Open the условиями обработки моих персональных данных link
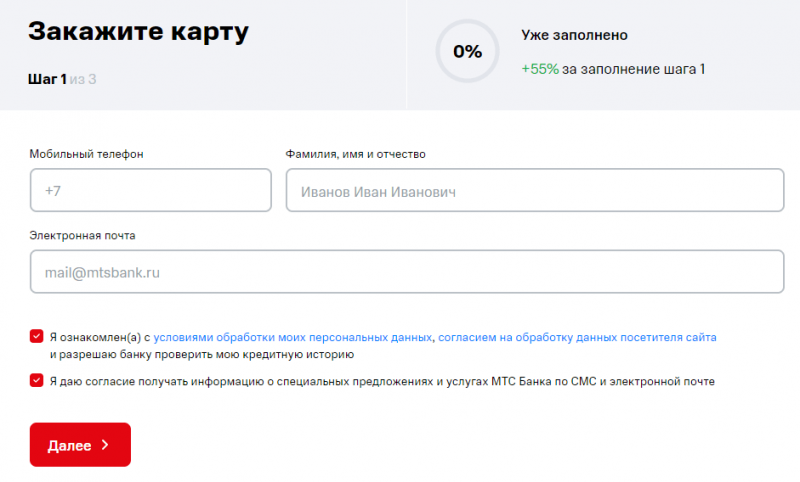 point(293,338)
